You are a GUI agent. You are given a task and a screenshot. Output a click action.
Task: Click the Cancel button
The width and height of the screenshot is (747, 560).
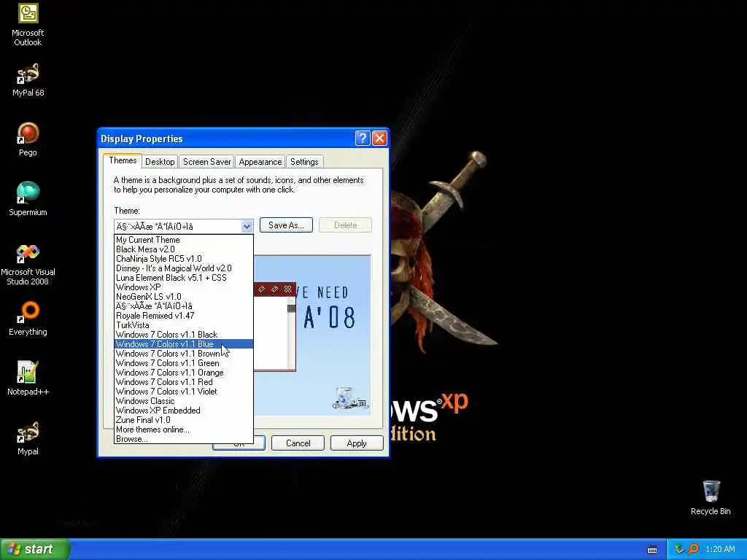[298, 443]
